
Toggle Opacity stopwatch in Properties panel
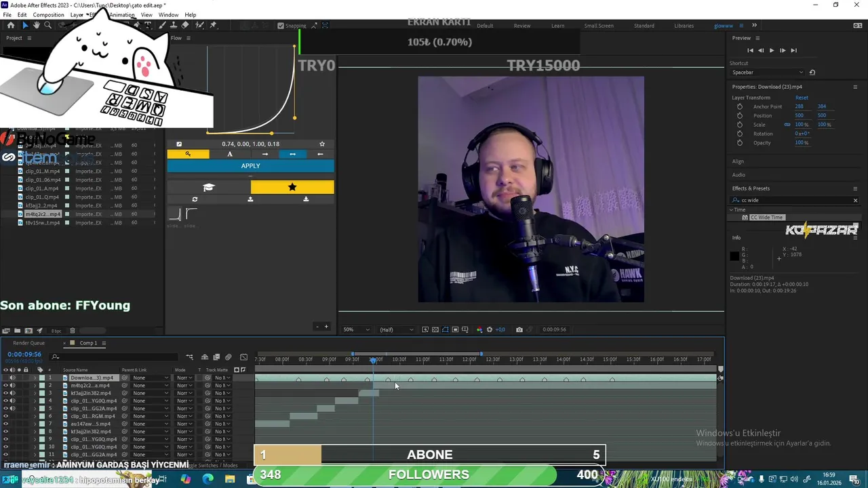[739, 143]
